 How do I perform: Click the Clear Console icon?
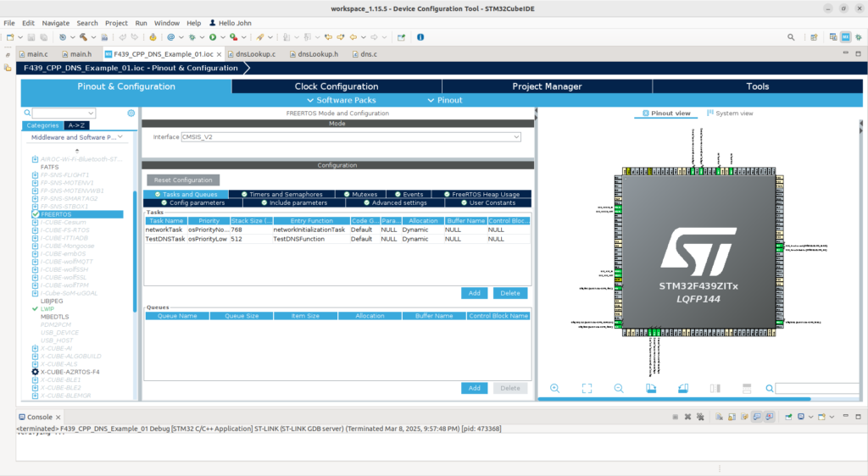pos(719,417)
